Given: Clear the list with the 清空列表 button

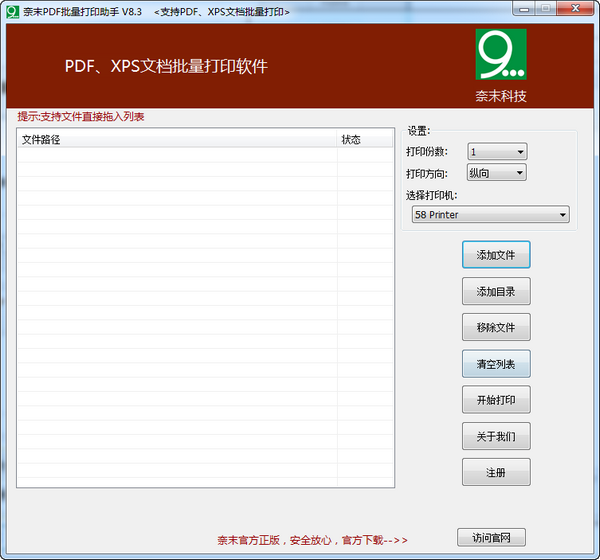Looking at the screenshot, I should tap(496, 364).
